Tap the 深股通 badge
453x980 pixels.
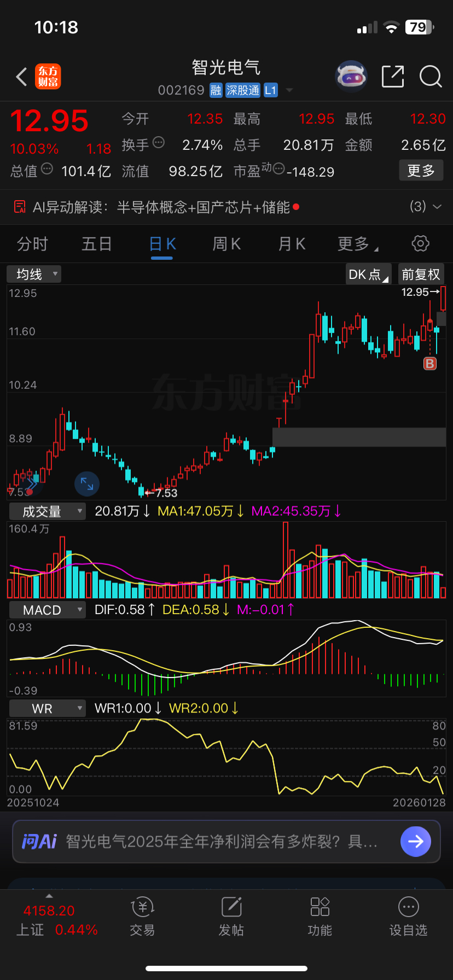(x=243, y=90)
